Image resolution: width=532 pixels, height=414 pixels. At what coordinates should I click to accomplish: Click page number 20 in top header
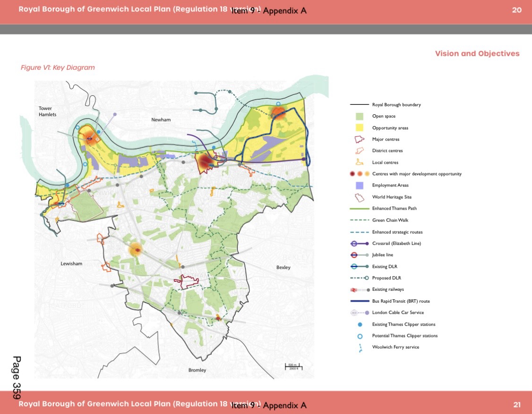click(x=516, y=10)
